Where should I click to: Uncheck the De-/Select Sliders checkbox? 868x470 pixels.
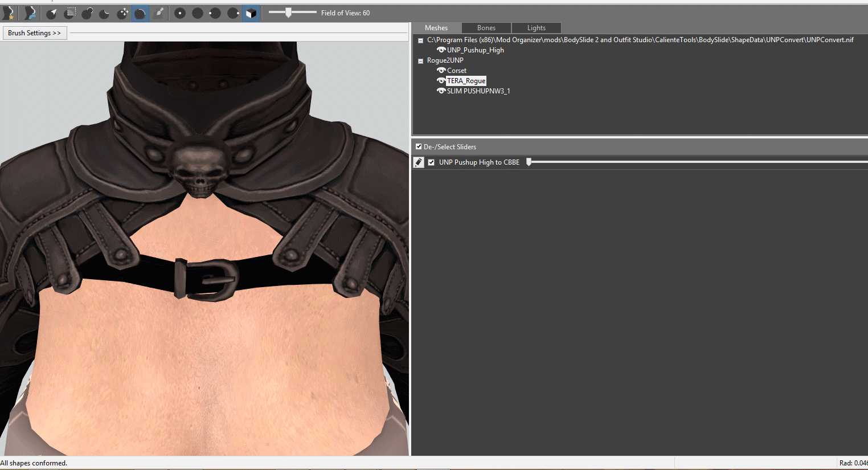tap(419, 147)
